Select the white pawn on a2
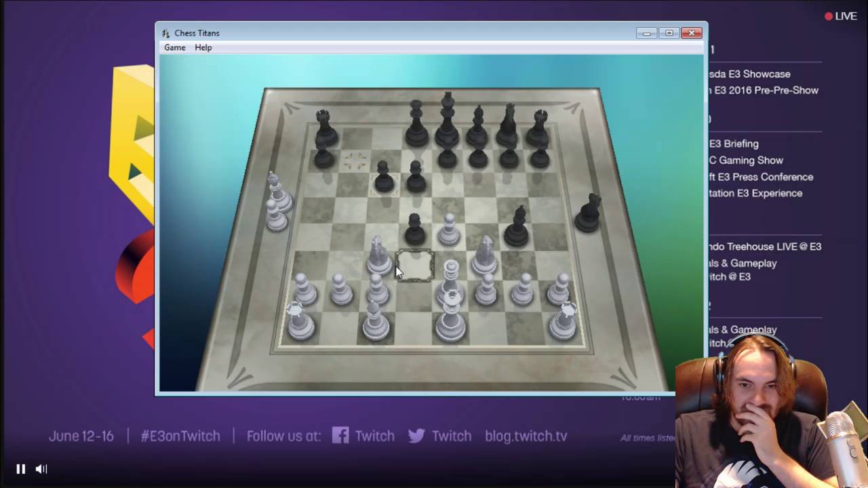Viewport: 868px width, 488px height. (x=304, y=288)
